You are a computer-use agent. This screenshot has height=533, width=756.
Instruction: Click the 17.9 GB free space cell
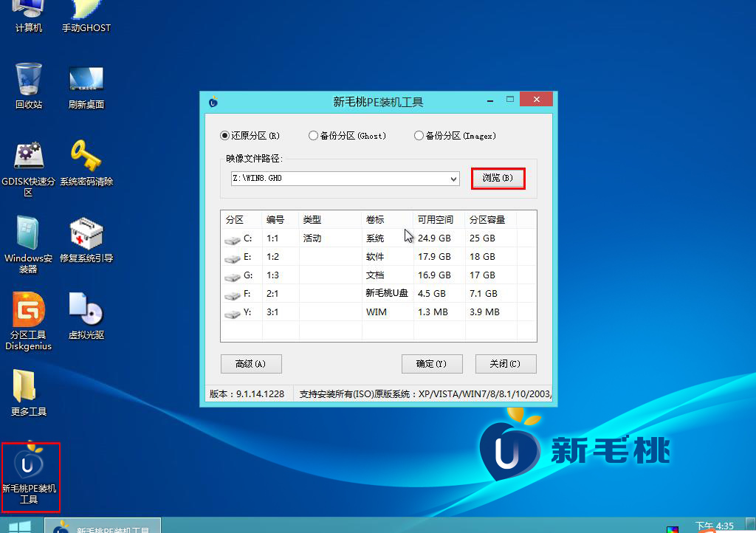click(x=434, y=257)
